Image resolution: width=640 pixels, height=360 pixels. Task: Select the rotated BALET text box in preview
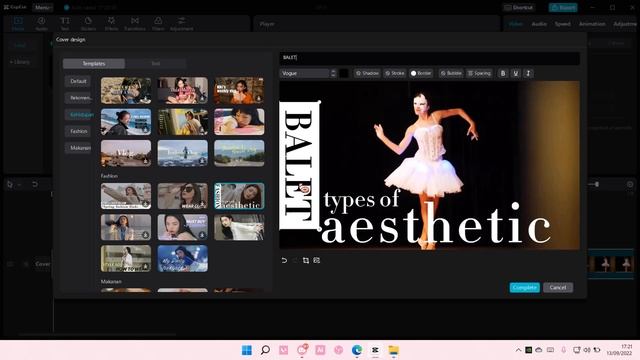coord(299,166)
